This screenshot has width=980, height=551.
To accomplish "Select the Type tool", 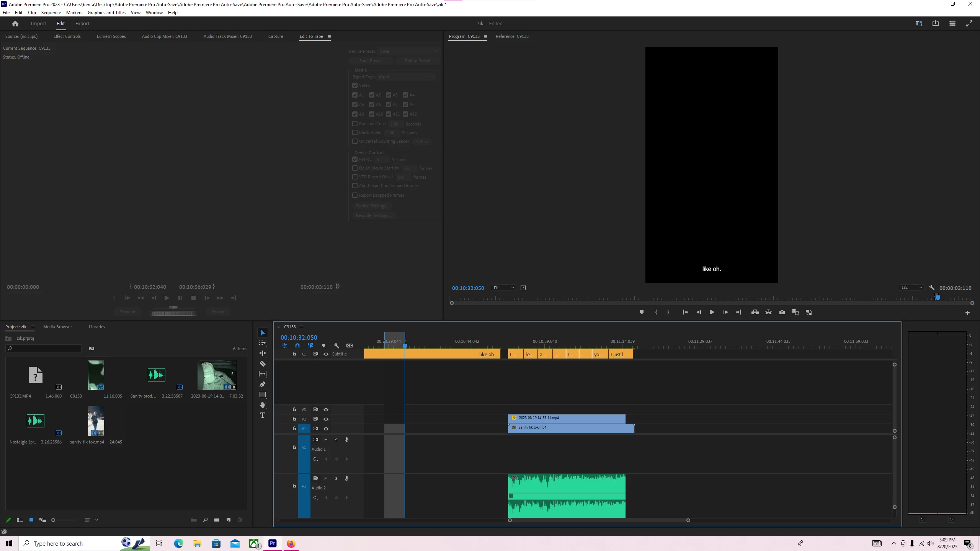I will (x=263, y=416).
